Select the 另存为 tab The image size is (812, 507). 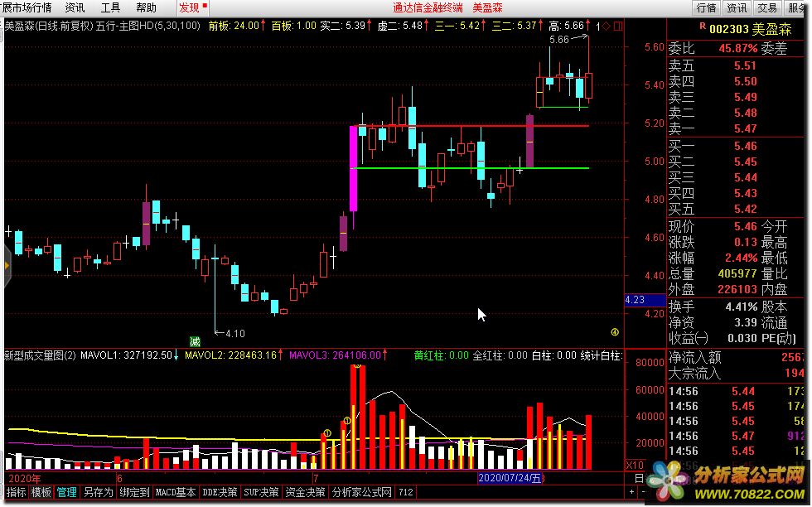pos(99,492)
